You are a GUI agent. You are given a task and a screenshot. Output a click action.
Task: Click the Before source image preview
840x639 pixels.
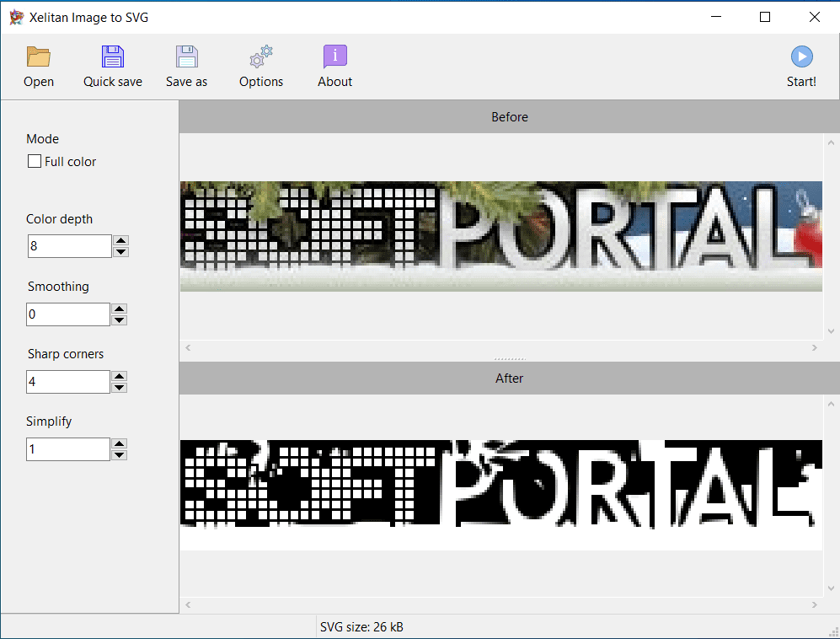[501, 236]
